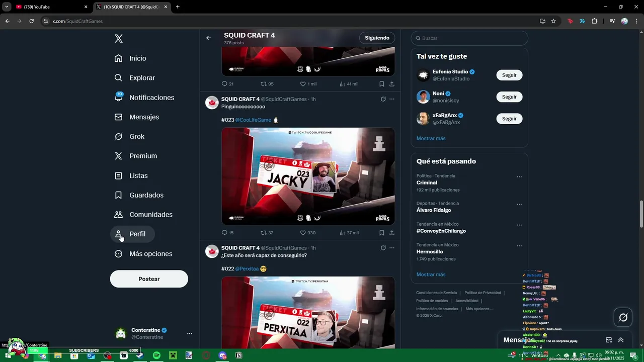Image resolution: width=644 pixels, height=362 pixels.
Task: Open Más opciones menu
Action: [x=143, y=254]
